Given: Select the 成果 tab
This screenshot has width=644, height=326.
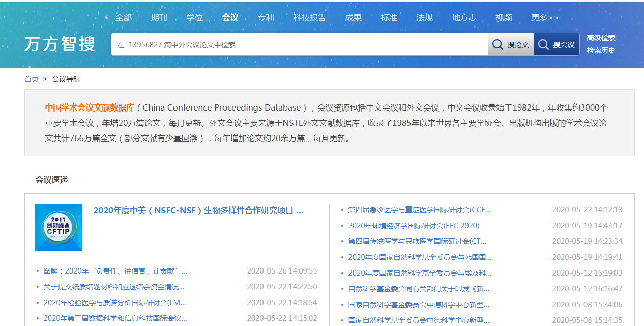Looking at the screenshot, I should [x=354, y=17].
